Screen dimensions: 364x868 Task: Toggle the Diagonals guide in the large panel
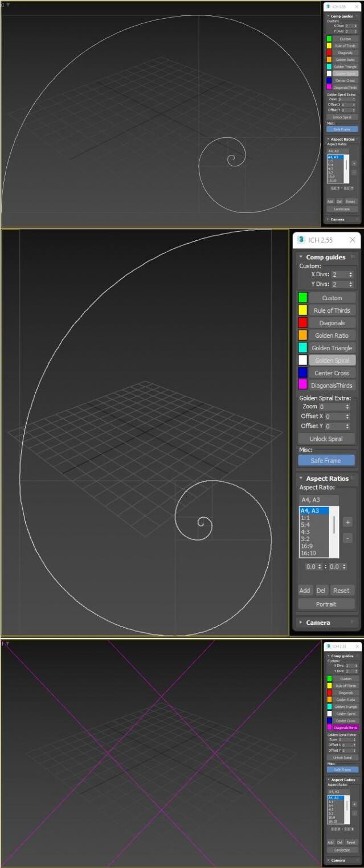click(x=332, y=322)
